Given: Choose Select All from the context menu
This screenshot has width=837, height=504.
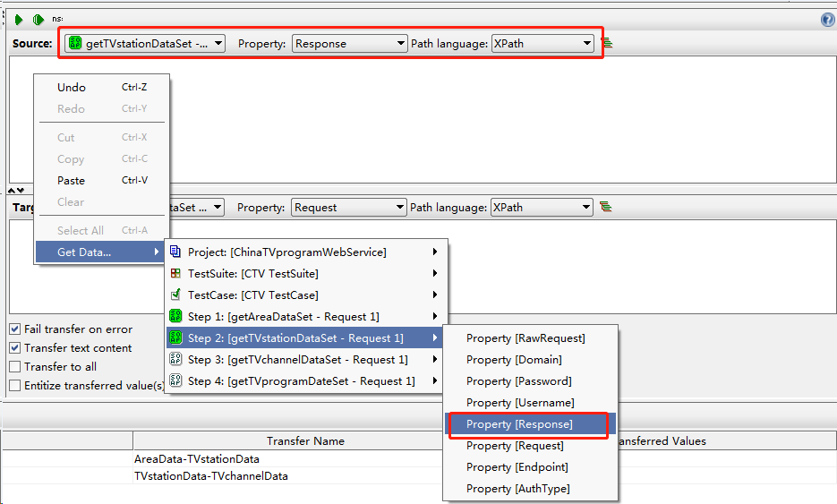Looking at the screenshot, I should 101,230.
